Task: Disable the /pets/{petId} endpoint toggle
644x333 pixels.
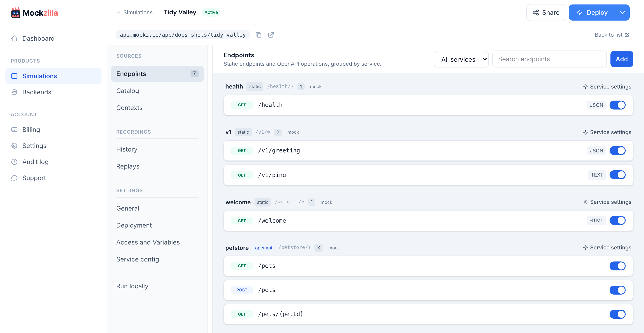Action: pyautogui.click(x=617, y=314)
